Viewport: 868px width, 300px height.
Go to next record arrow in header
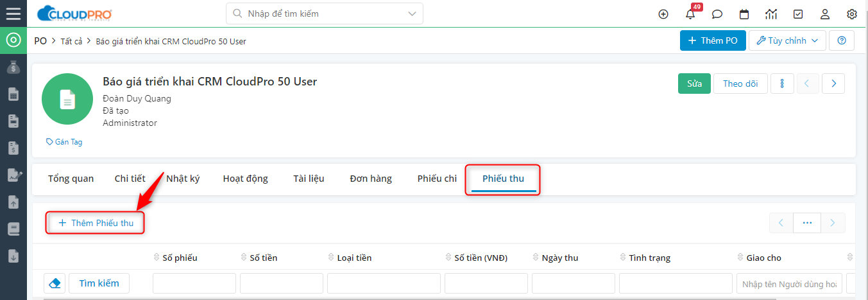coord(833,84)
